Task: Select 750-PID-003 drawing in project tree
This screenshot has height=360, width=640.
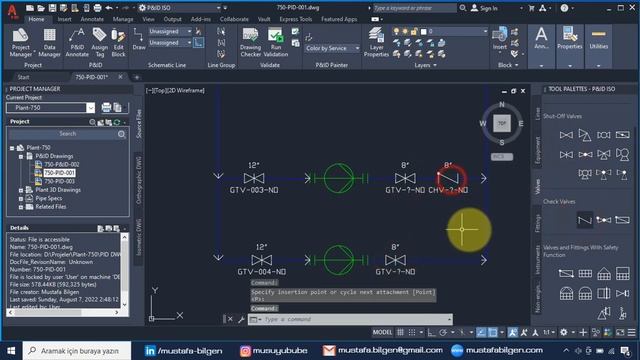Action: click(60, 181)
